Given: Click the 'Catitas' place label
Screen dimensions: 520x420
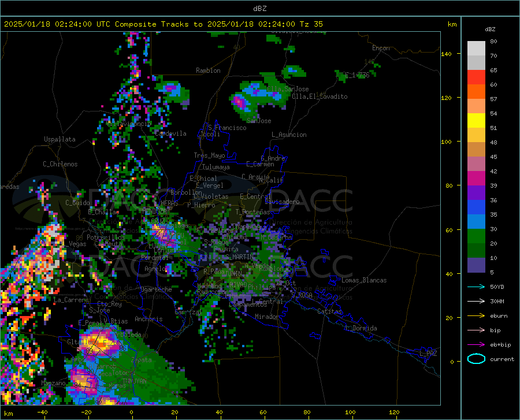Looking at the screenshot, I should (x=329, y=311).
